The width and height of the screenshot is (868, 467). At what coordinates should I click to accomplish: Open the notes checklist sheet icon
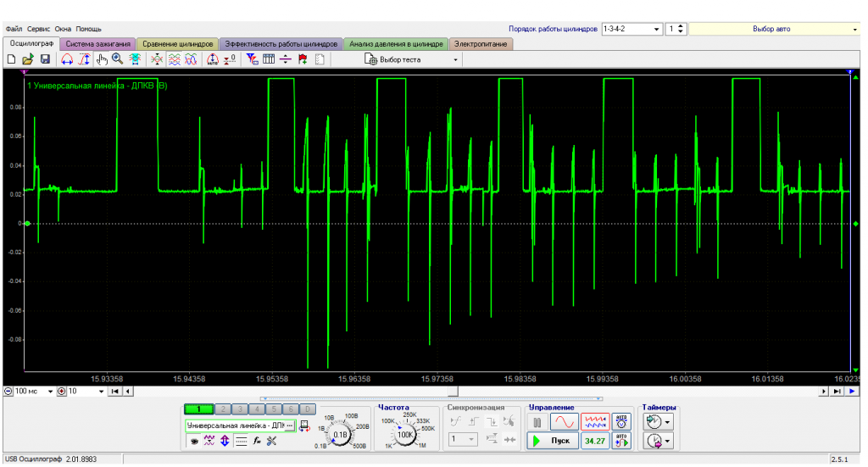tap(320, 59)
